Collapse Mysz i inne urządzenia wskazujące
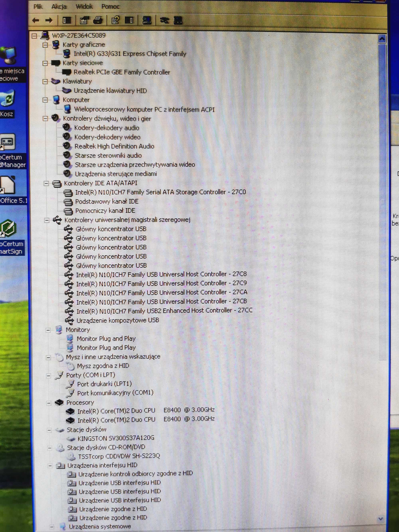 [x=48, y=358]
